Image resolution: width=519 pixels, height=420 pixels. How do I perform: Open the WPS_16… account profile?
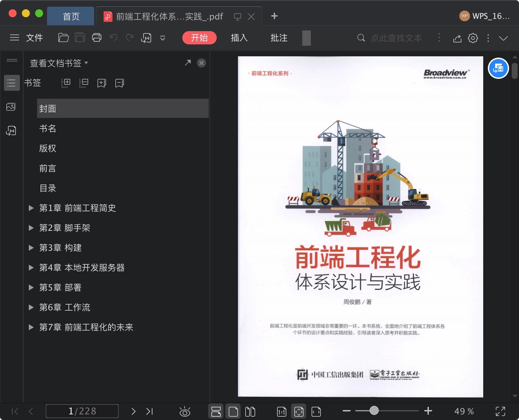tap(485, 16)
